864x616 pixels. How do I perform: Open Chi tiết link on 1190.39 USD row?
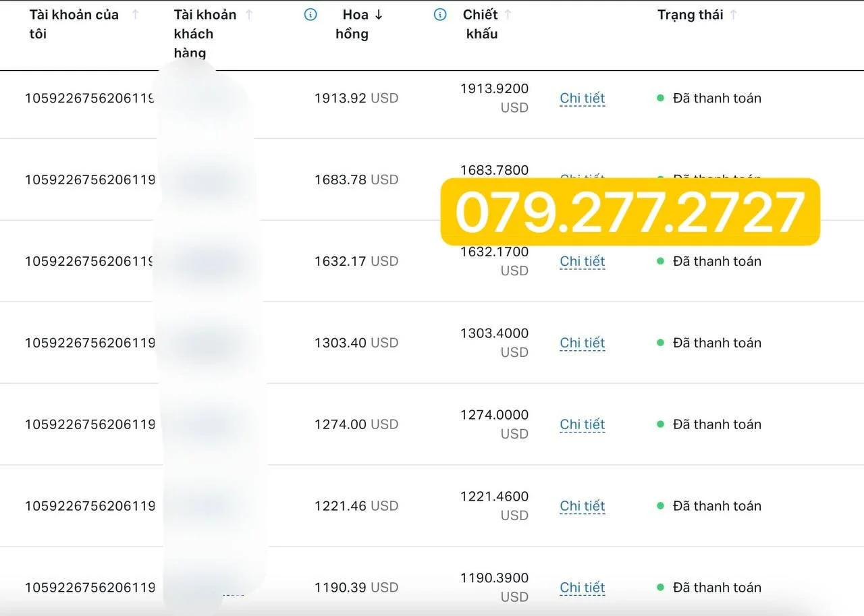[582, 588]
